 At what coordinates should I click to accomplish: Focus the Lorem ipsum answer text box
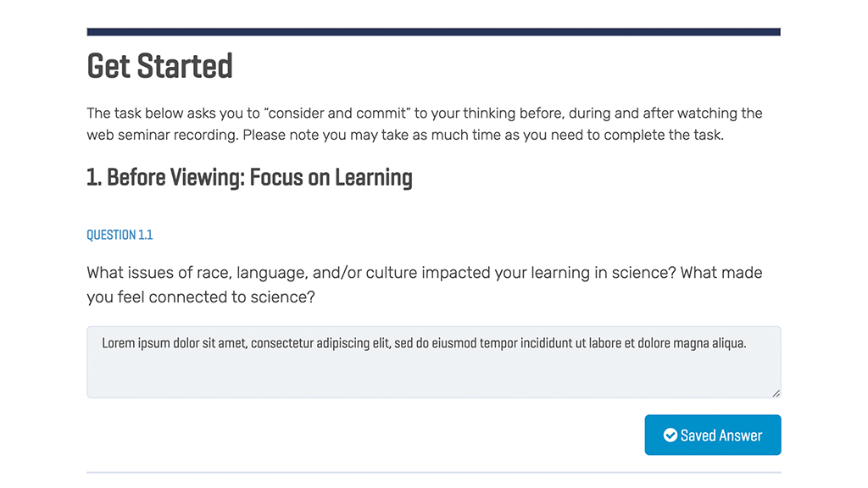pyautogui.click(x=433, y=362)
